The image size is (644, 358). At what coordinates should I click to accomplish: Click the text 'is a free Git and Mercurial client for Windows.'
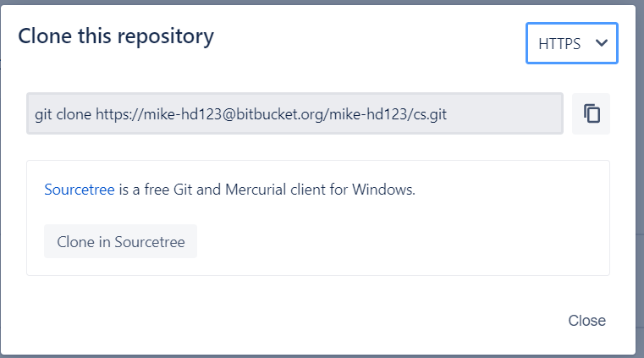[x=267, y=190]
